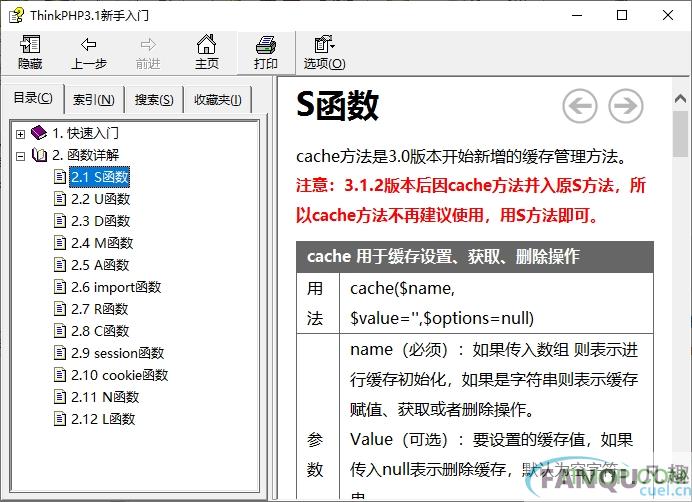The height and width of the screenshot is (502, 692).
Task: Open topic 2.9 session函数
Action: [x=117, y=353]
